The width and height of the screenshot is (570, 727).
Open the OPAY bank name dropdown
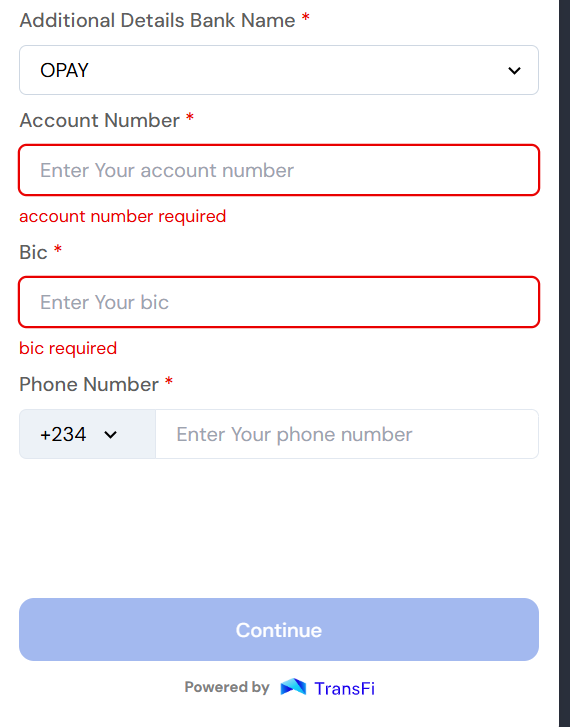pyautogui.click(x=279, y=70)
